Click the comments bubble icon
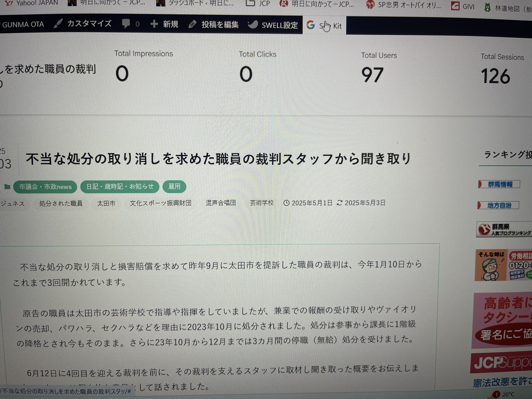This screenshot has width=532, height=399. pos(126,24)
